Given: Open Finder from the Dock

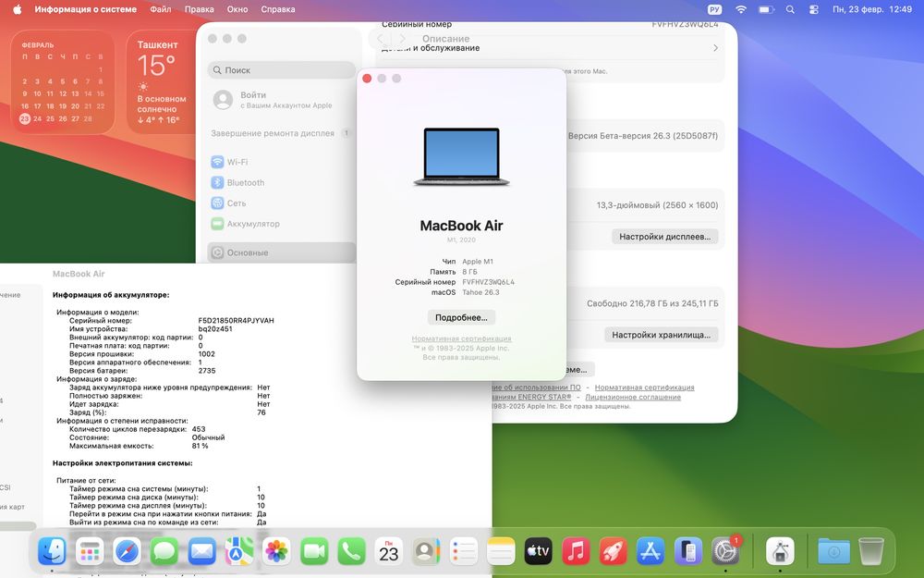Looking at the screenshot, I should [x=52, y=551].
